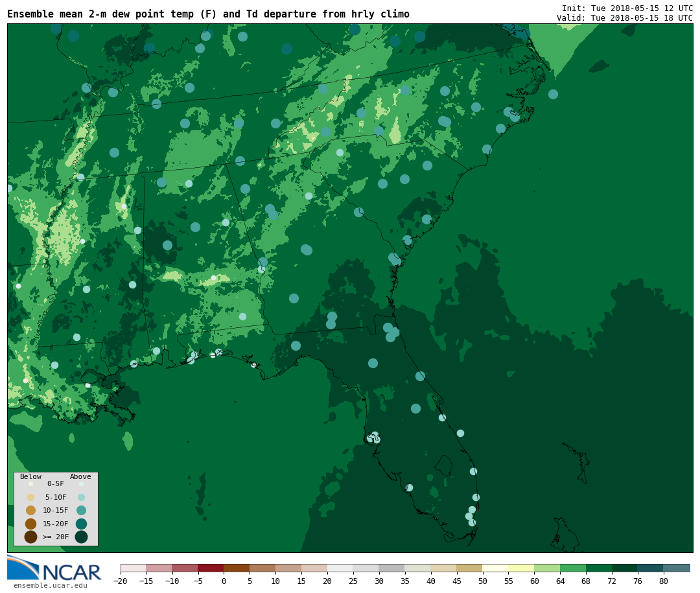The image size is (700, 593).
Task: Pick the -10 to -5 rose colorbar swatch
Action: tap(185, 568)
